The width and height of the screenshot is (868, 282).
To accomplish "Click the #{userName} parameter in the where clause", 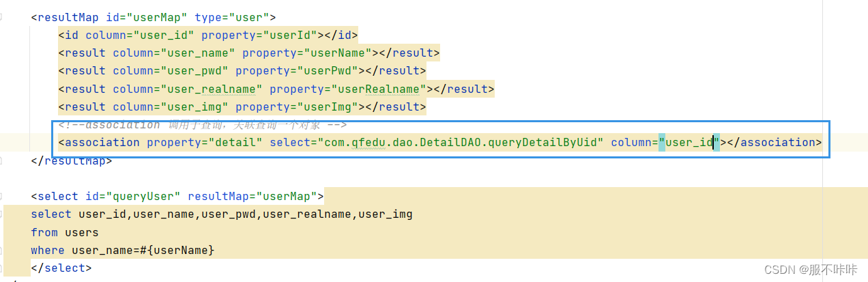I will [x=177, y=250].
